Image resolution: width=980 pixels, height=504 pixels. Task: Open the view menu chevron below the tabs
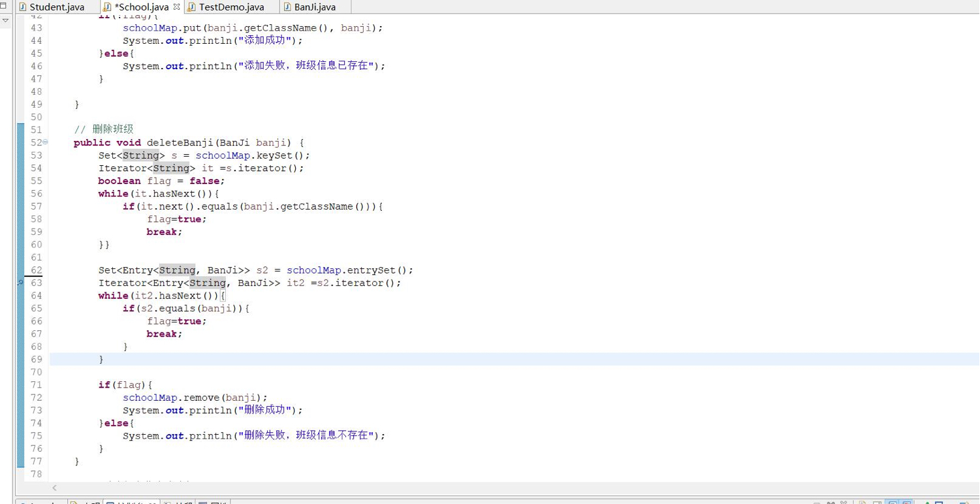coord(5,20)
